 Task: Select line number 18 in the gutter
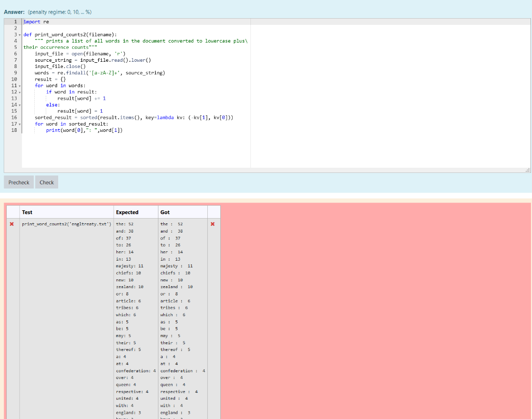14,130
